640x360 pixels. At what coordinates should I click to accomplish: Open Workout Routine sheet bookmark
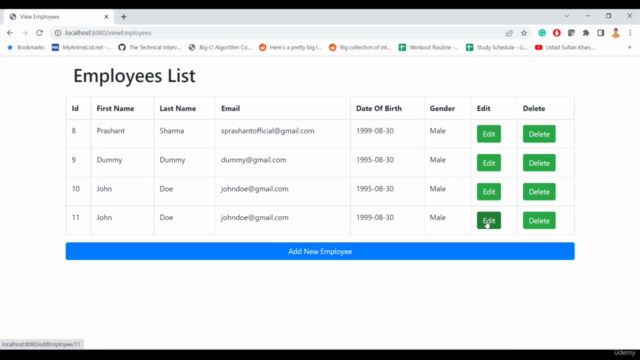click(429, 47)
